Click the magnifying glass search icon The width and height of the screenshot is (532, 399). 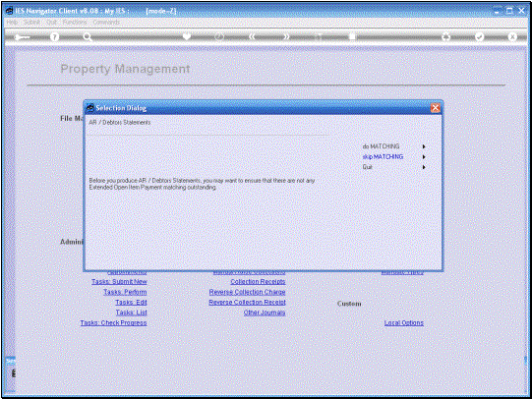point(88,37)
